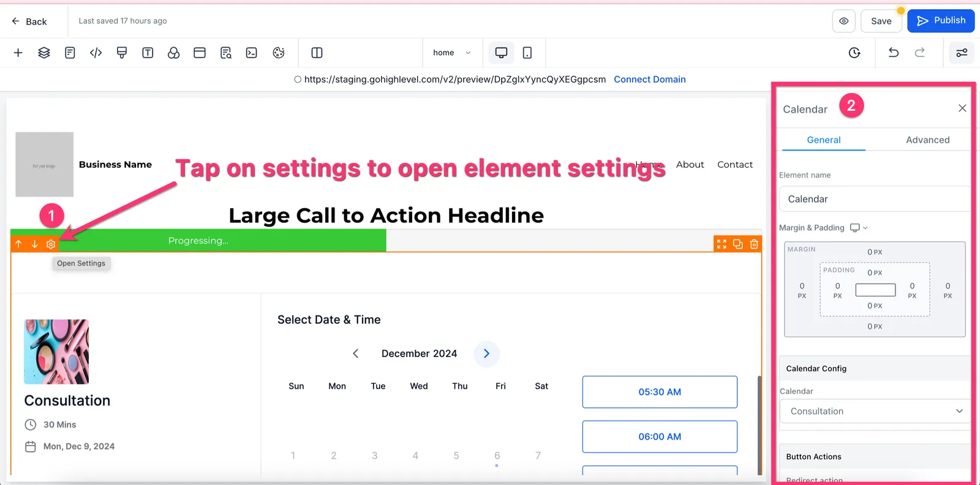
Task: Click the Large Call to Action Headline
Action: pos(386,216)
